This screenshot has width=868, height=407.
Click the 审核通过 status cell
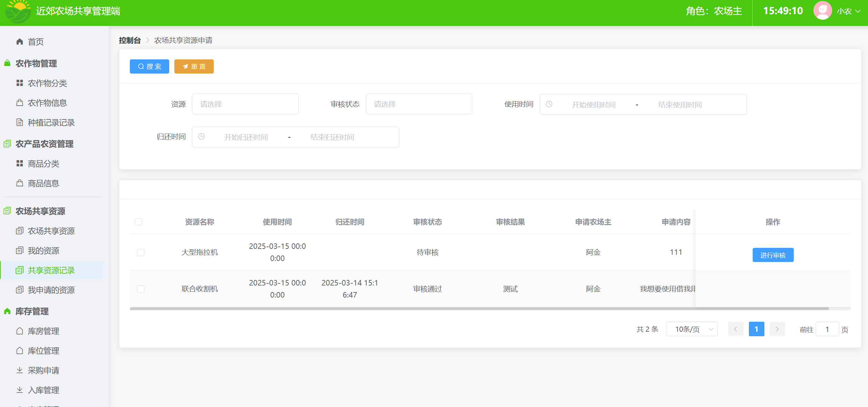coord(427,289)
